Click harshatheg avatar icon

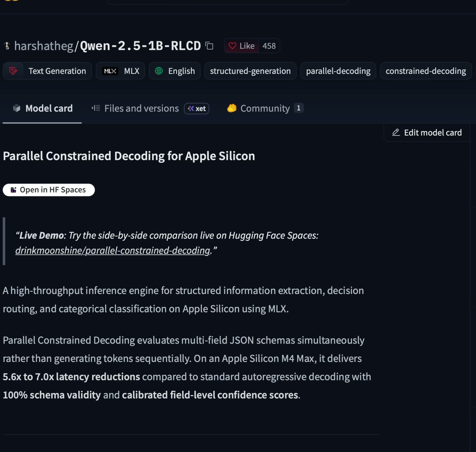pyautogui.click(x=7, y=46)
